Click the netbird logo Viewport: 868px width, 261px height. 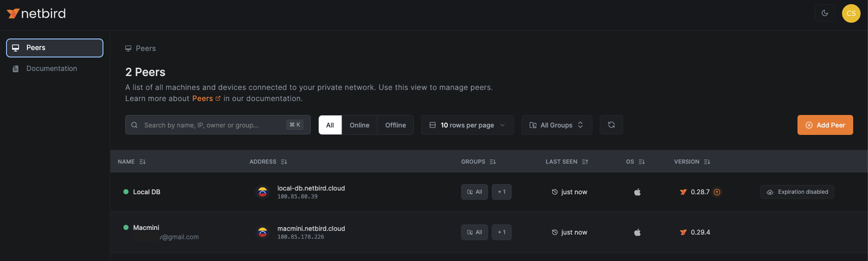tap(36, 13)
